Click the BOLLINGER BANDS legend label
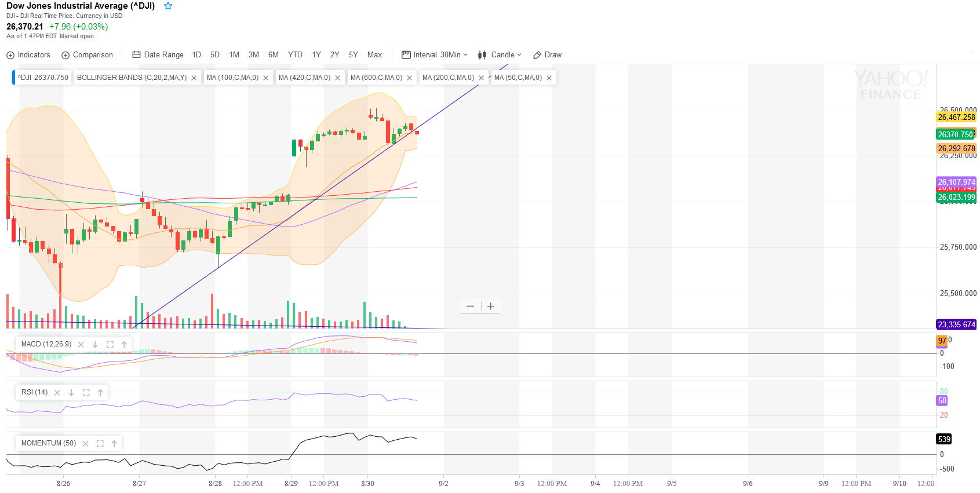The image size is (980, 493). coord(132,78)
